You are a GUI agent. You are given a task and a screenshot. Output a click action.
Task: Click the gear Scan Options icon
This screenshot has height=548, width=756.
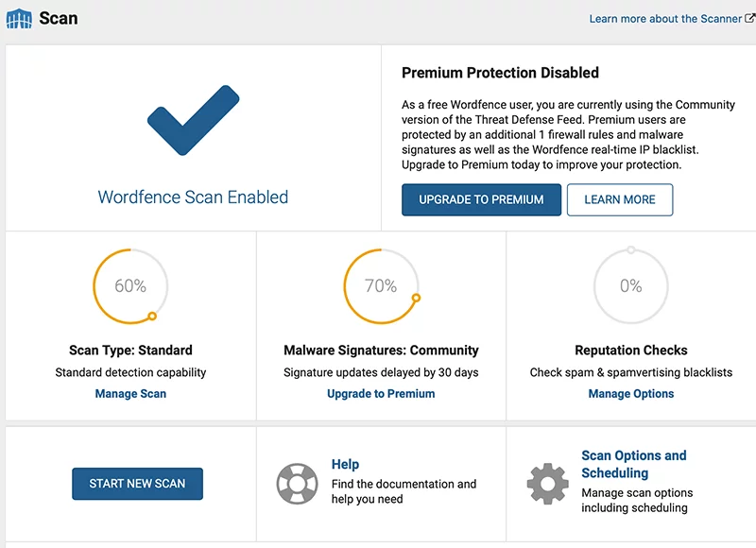[548, 484]
